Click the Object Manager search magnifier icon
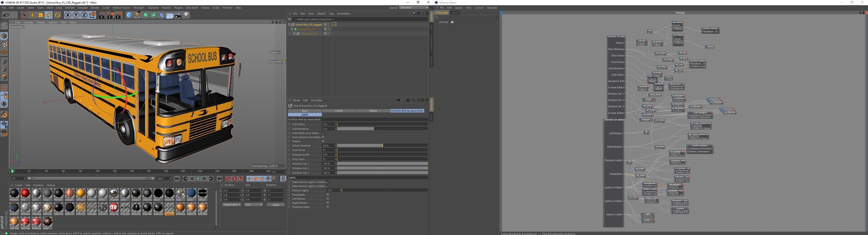 coord(414,14)
